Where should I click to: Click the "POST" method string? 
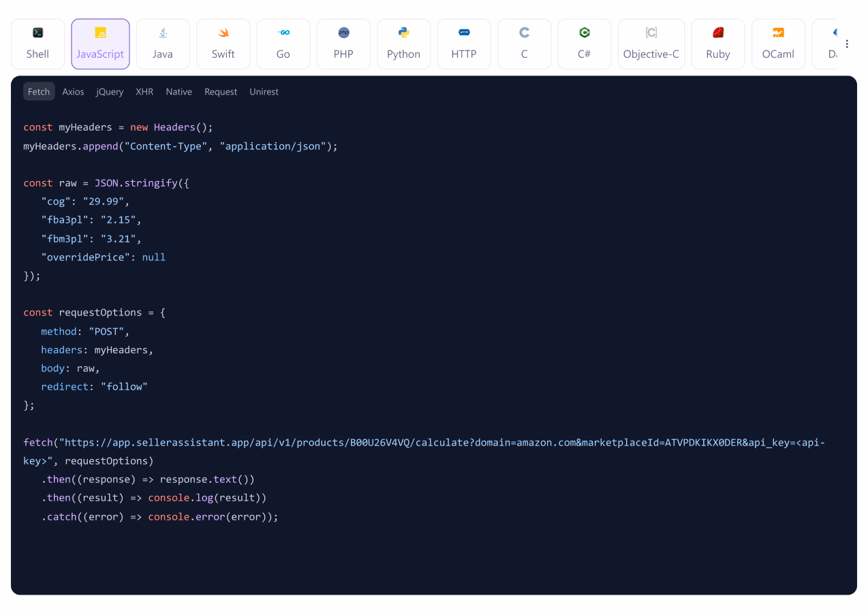(106, 331)
